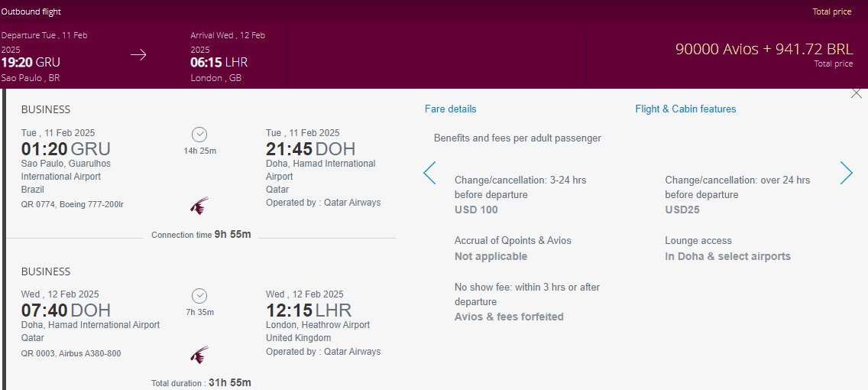Click the USD 100 change fee text
868x390 pixels.
[x=476, y=210]
